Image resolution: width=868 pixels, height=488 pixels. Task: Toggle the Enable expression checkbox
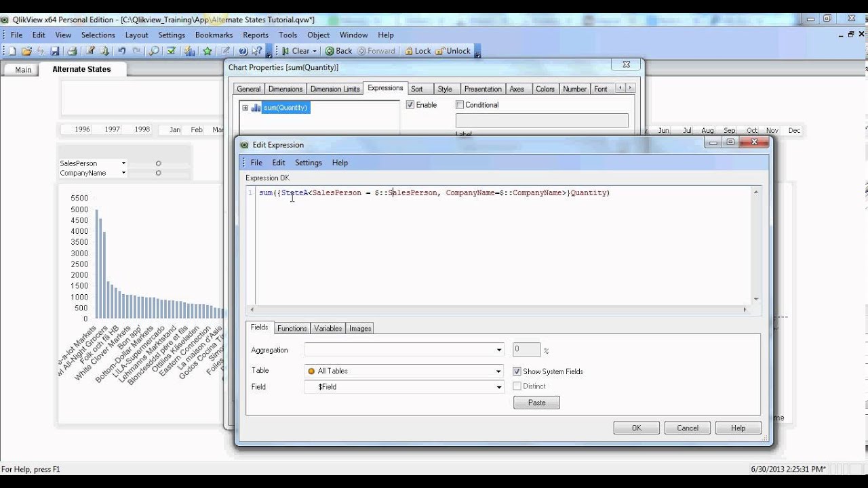point(410,105)
